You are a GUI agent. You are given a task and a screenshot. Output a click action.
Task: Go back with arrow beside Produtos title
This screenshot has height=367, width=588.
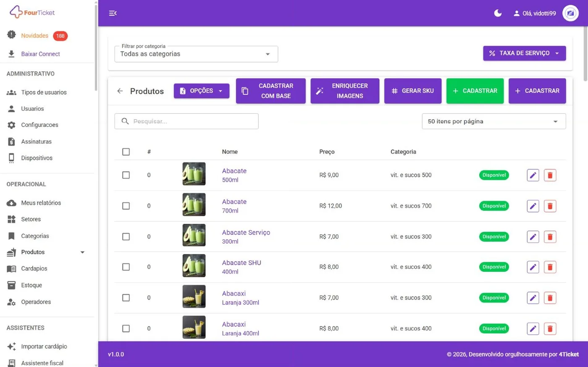(x=120, y=91)
